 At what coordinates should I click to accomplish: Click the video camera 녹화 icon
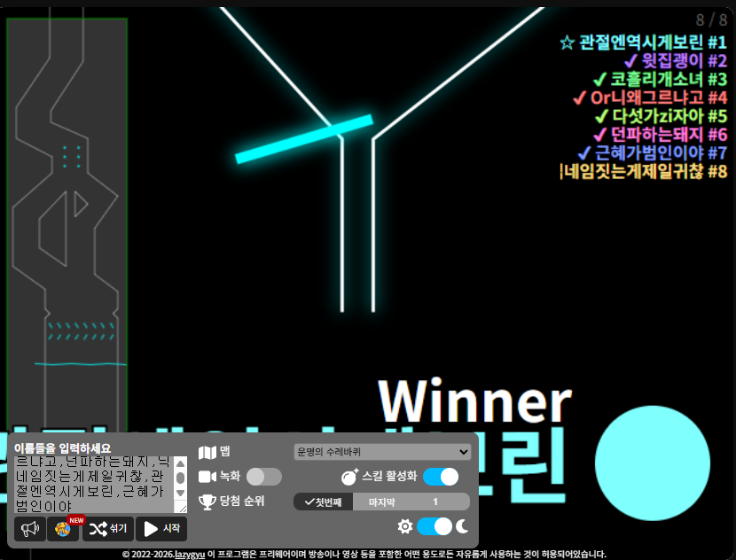pos(207,477)
